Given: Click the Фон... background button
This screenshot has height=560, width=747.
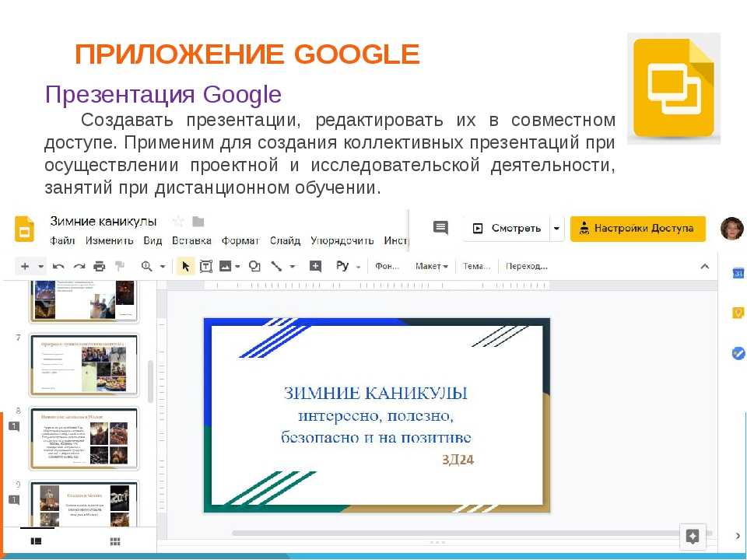Looking at the screenshot, I should 387,266.
